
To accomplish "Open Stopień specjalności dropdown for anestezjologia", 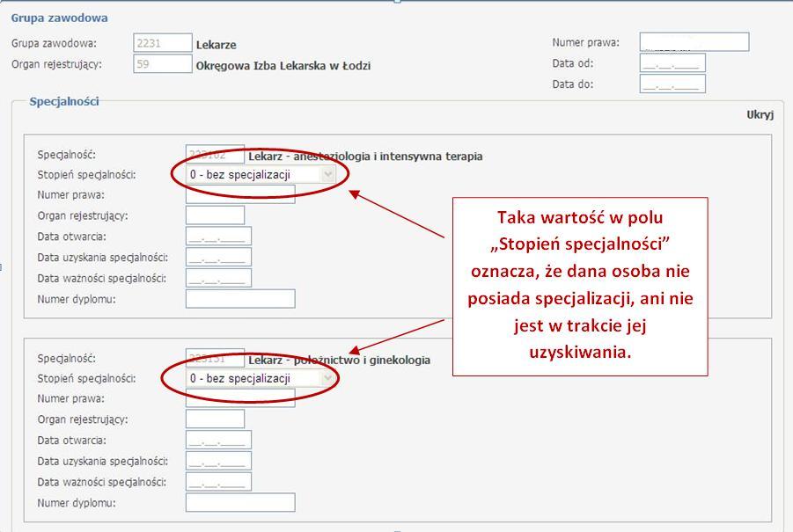I will [261, 174].
